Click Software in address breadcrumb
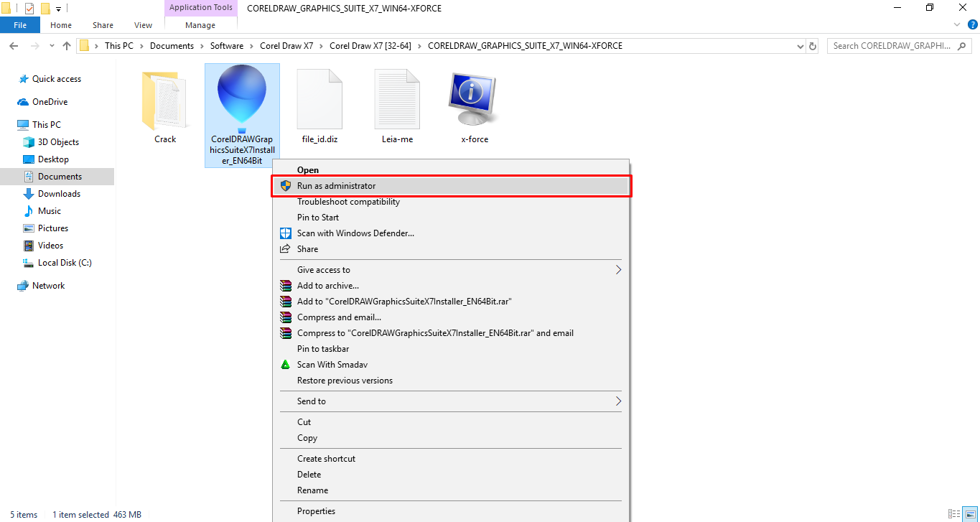 (226, 46)
